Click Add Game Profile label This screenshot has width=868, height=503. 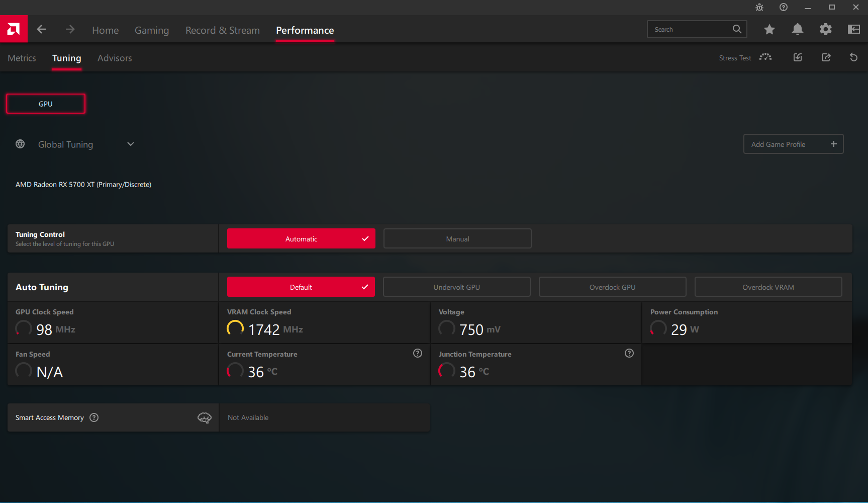click(x=778, y=144)
